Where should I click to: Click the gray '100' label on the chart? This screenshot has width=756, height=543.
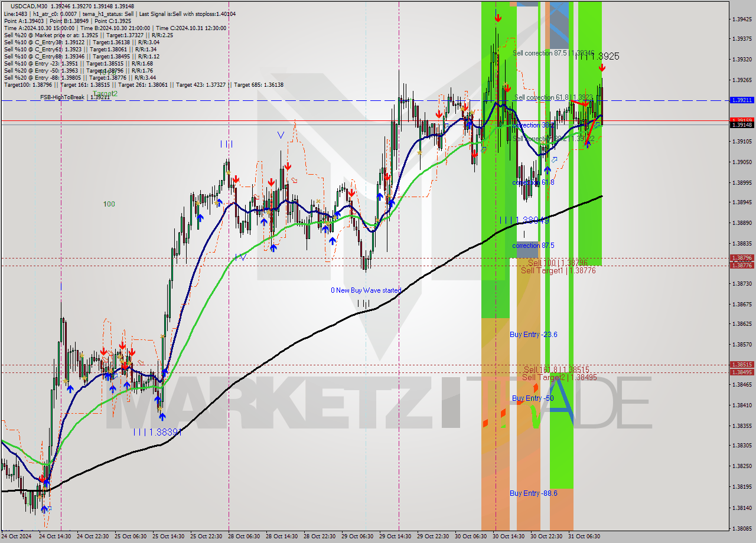pyautogui.click(x=109, y=204)
